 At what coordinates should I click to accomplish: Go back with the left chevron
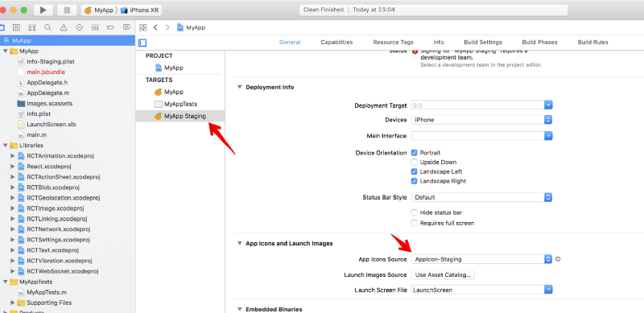tap(155, 27)
